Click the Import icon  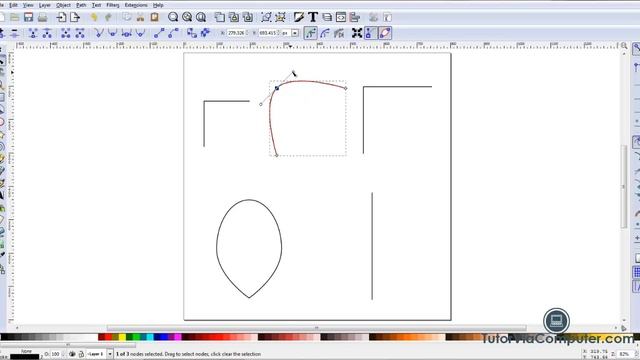point(61,17)
